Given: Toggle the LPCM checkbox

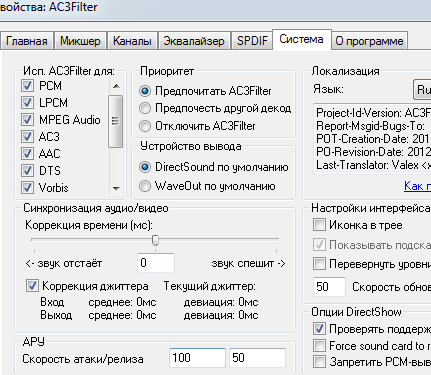Looking at the screenshot, I should coord(27,102).
